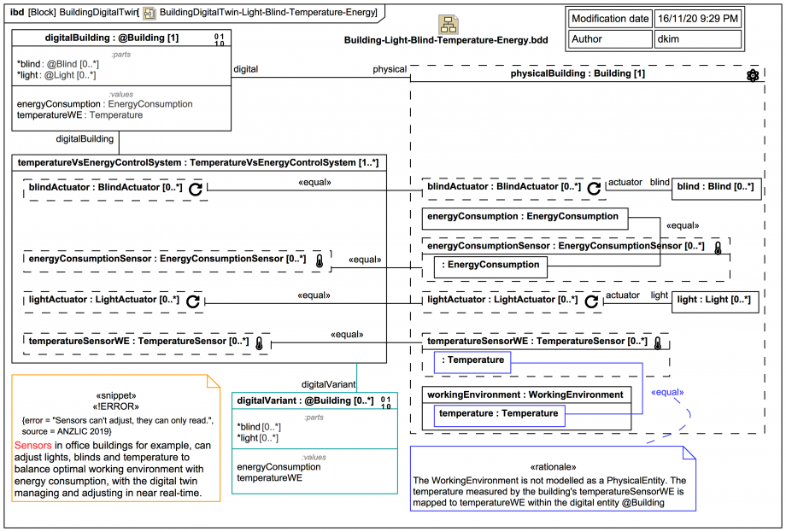Select the blue rationale note

point(553,478)
